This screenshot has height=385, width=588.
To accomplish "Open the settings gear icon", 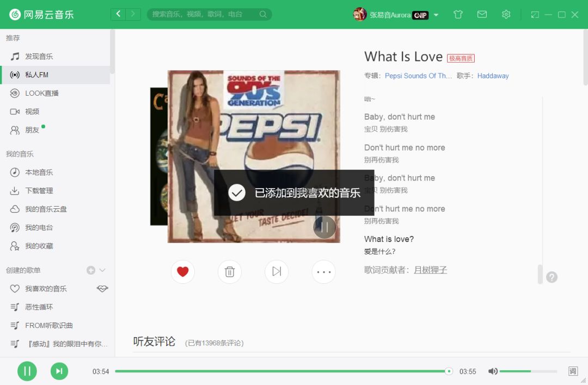I will [506, 14].
